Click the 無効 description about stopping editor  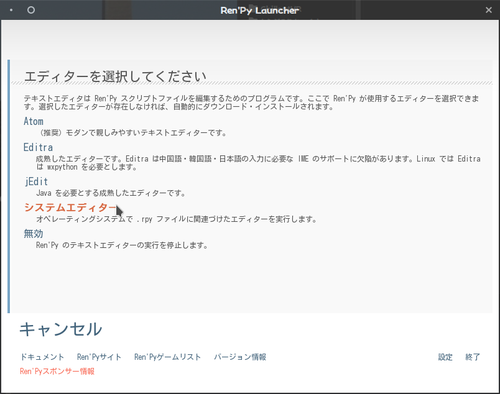click(122, 245)
